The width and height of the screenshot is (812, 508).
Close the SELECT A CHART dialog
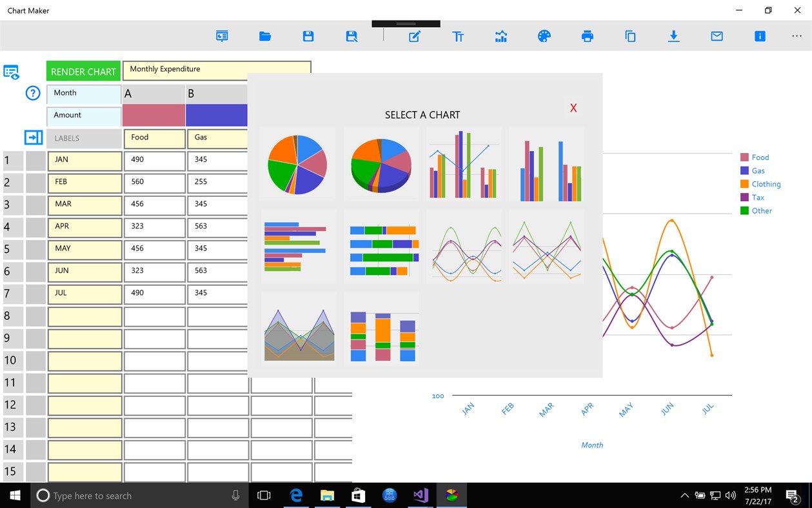point(573,108)
